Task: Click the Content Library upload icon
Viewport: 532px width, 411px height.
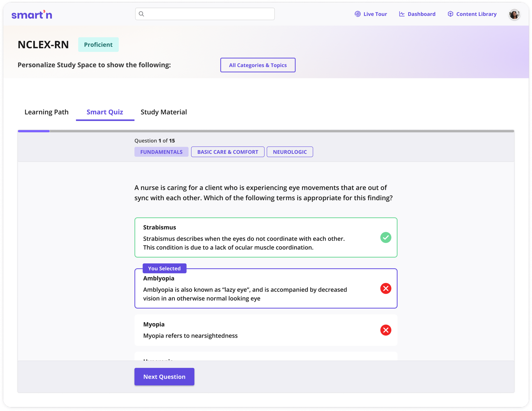Action: point(450,14)
